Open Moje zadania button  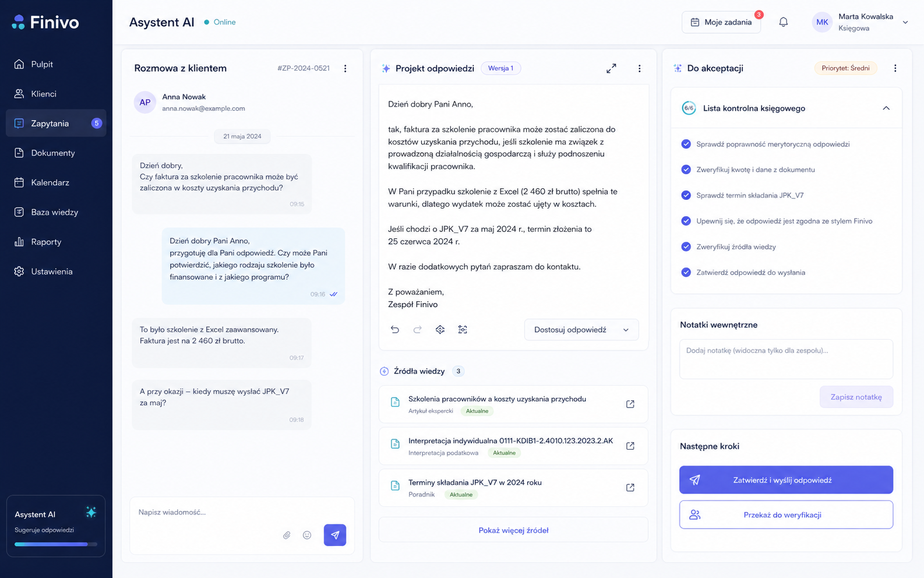coord(721,22)
